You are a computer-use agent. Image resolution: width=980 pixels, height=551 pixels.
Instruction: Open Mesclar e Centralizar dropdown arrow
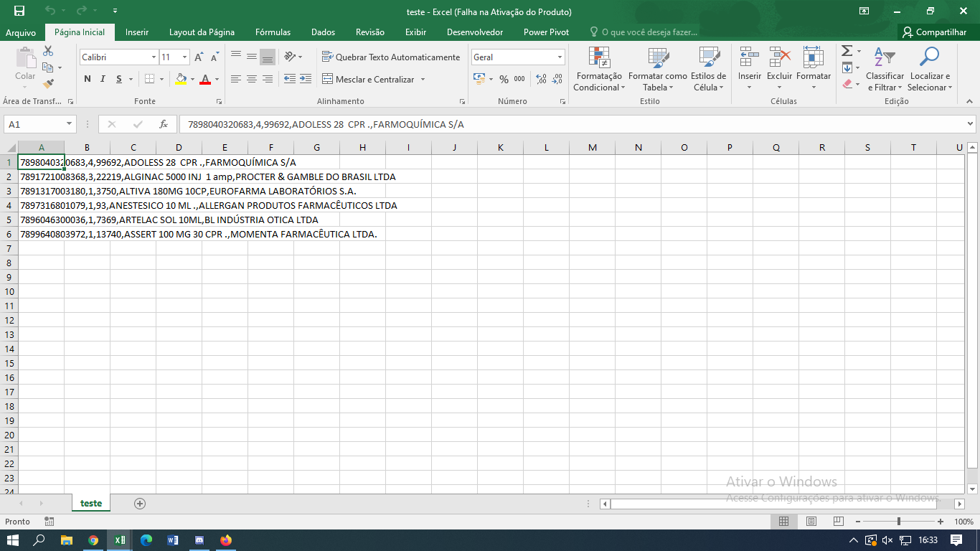(x=423, y=79)
